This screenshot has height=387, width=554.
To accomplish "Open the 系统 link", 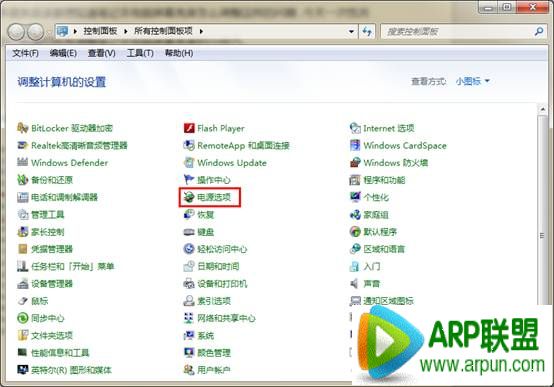I will pos(206,335).
